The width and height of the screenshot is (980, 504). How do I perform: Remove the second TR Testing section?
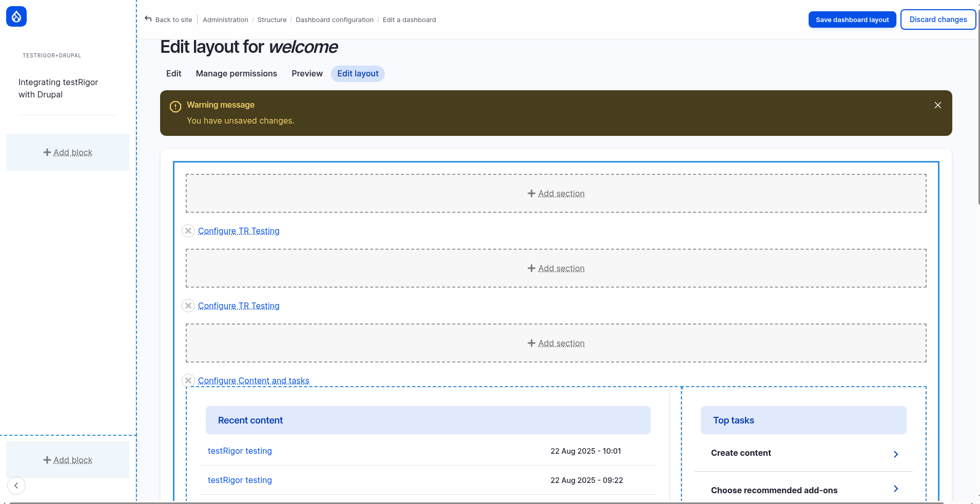pyautogui.click(x=188, y=306)
